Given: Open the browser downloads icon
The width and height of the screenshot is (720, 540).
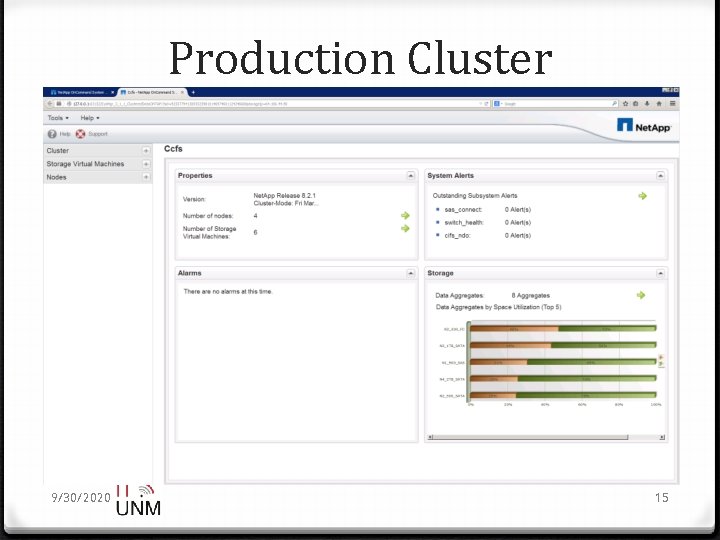Looking at the screenshot, I should [647, 104].
